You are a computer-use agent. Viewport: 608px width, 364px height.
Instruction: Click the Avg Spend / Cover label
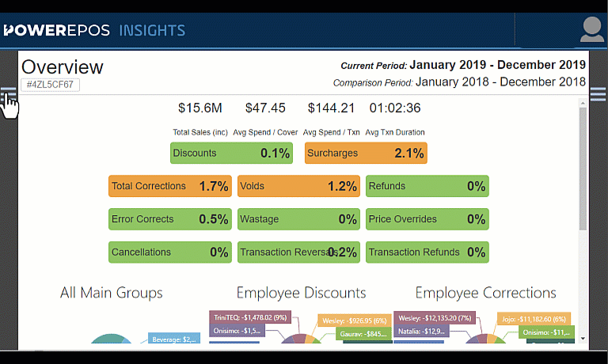265,132
